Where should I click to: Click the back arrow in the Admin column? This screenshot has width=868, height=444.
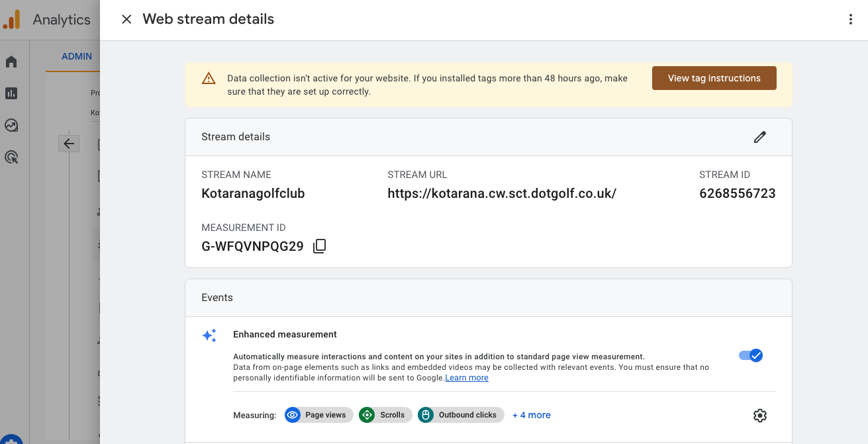[x=69, y=143]
